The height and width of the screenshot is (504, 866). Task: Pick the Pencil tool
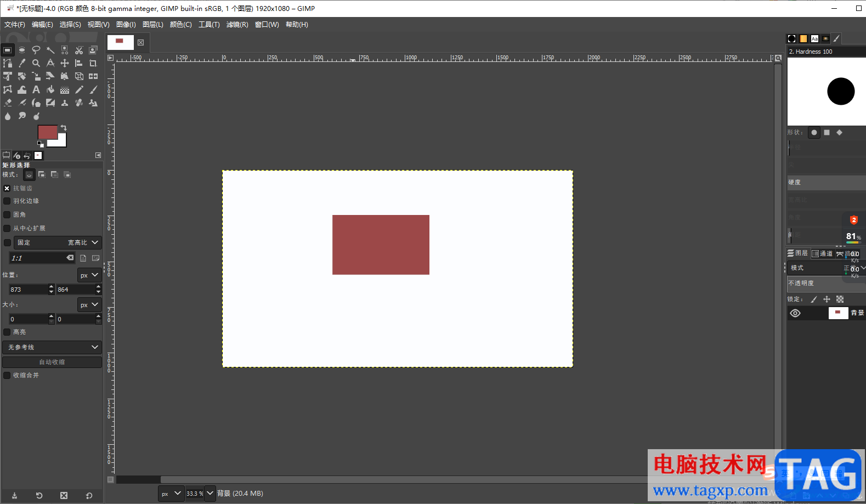pos(79,89)
